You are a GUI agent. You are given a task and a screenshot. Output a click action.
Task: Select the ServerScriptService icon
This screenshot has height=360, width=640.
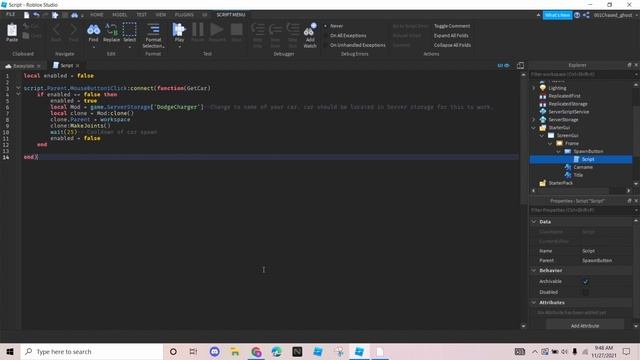click(x=542, y=111)
